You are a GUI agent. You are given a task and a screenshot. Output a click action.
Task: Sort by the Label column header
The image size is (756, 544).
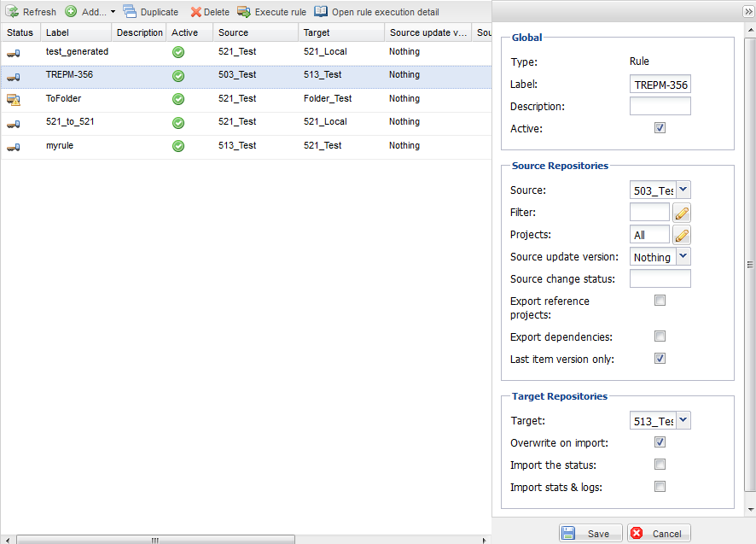pos(77,32)
